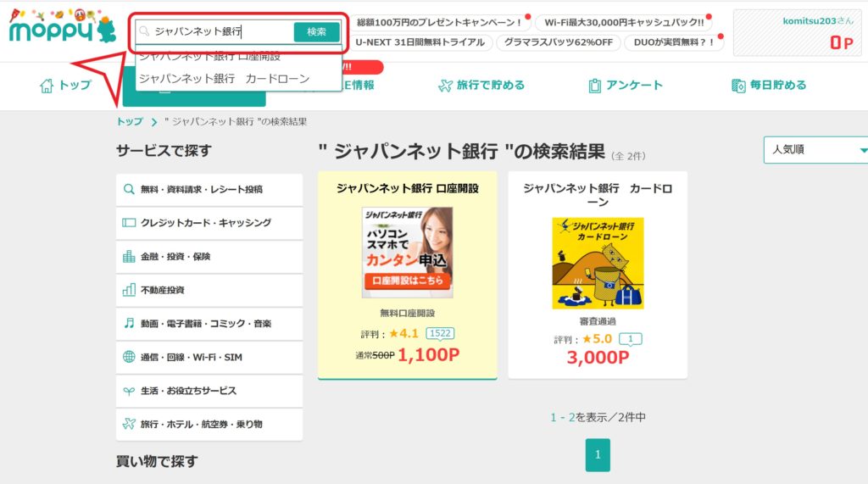Click airplane icon in 旅行・ホテル row
This screenshot has width=868, height=484.
(129, 424)
